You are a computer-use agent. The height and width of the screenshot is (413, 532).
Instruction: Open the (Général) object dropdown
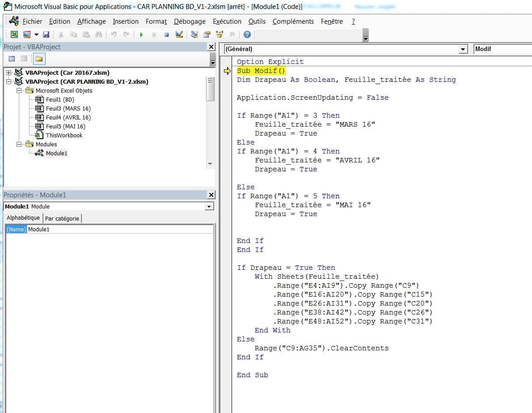click(462, 49)
